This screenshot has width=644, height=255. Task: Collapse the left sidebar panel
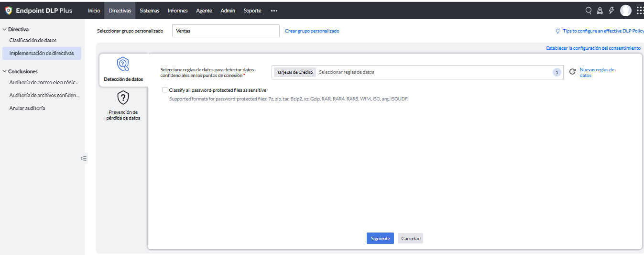84,158
